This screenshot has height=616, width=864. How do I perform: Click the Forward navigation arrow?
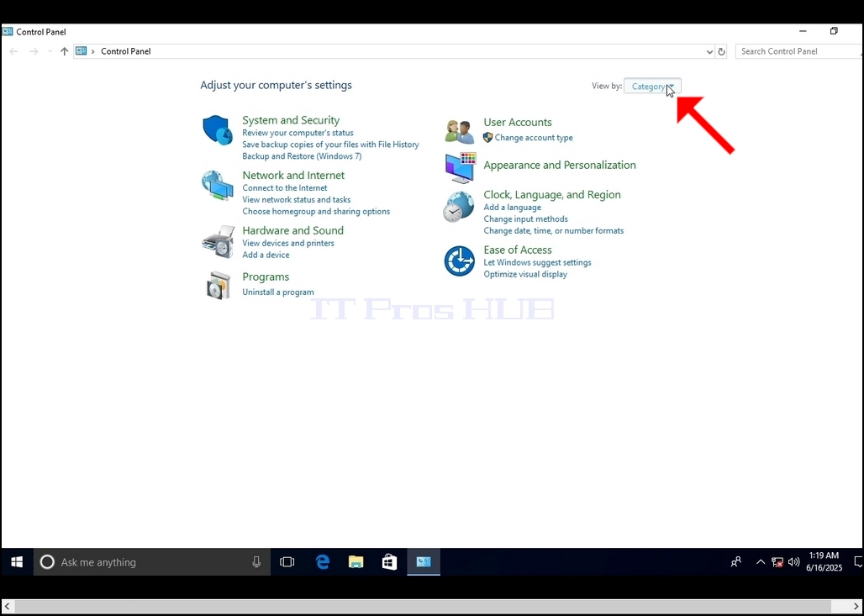coord(34,51)
